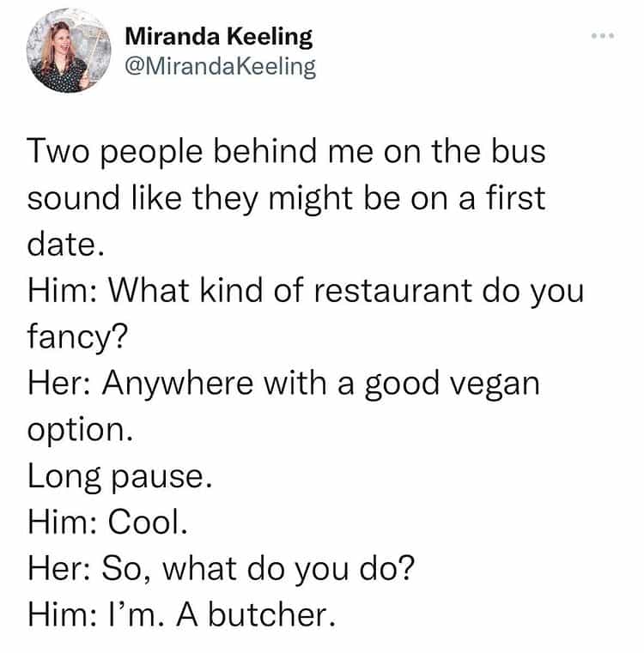Click the line 'Two people behind me on the bus'

(x=287, y=153)
